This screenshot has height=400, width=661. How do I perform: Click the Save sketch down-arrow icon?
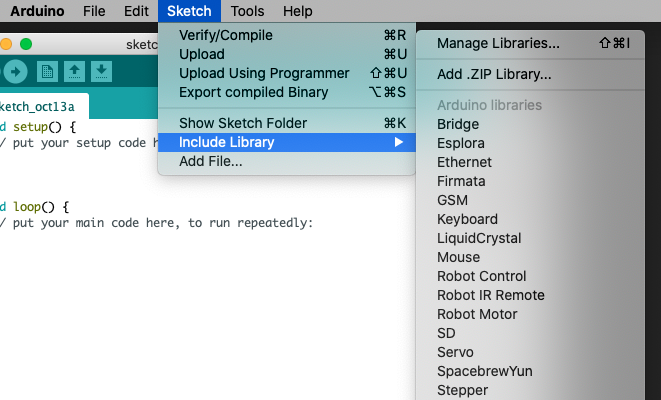(x=101, y=72)
